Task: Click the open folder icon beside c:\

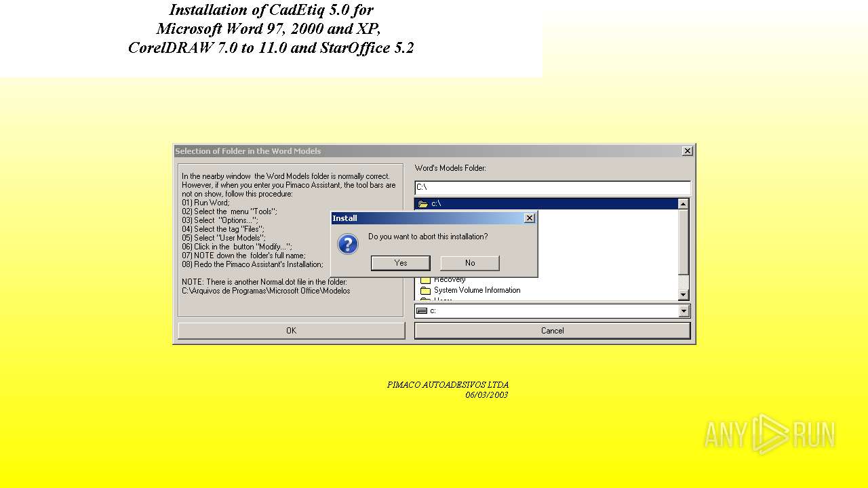Action: pos(423,203)
